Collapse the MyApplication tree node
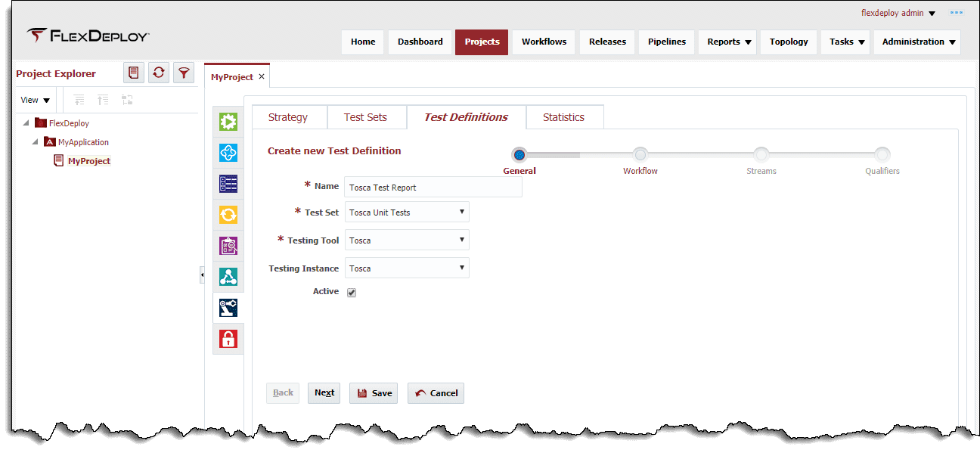The height and width of the screenshot is (456, 980). (36, 141)
